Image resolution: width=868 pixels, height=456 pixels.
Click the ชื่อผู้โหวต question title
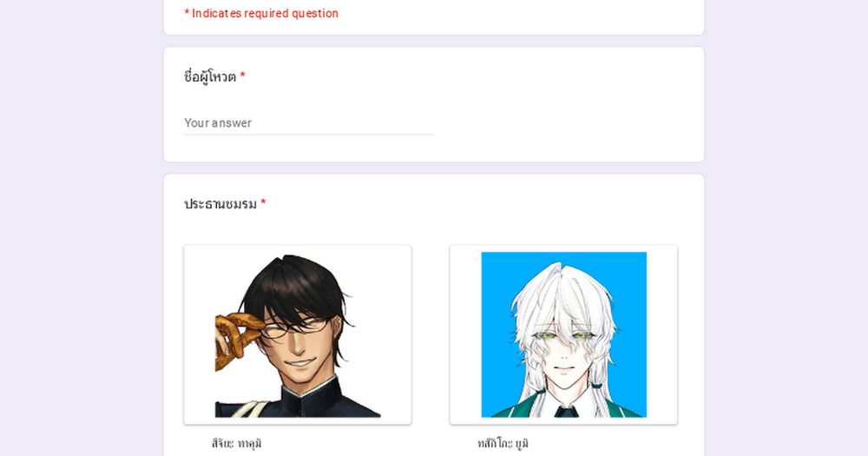[x=210, y=76]
